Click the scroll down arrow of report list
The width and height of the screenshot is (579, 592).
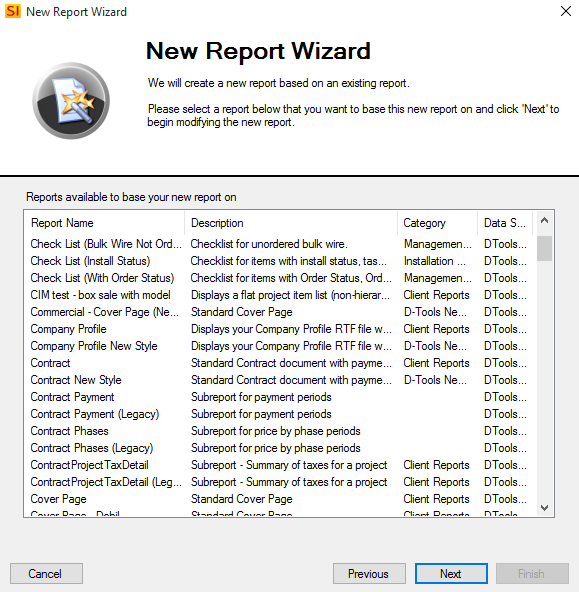pyautogui.click(x=544, y=508)
